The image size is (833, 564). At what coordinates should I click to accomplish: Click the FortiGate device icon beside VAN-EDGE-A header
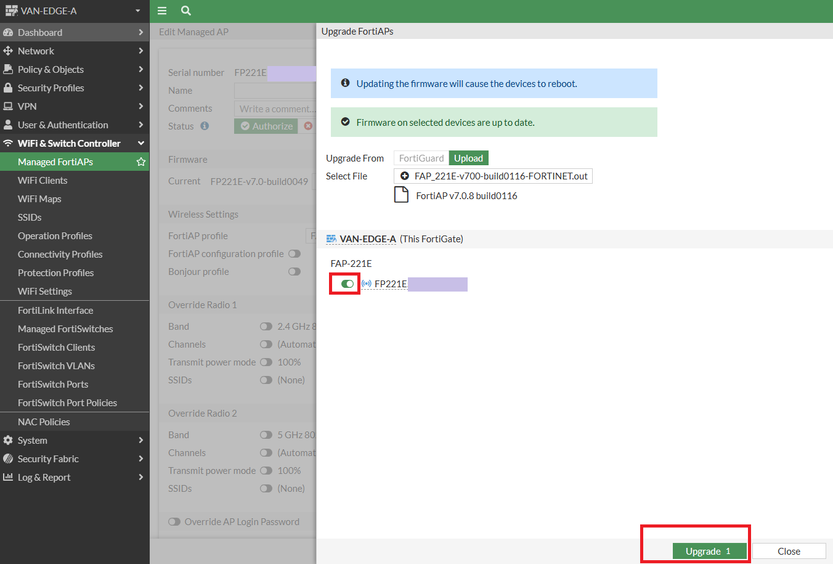coord(11,10)
